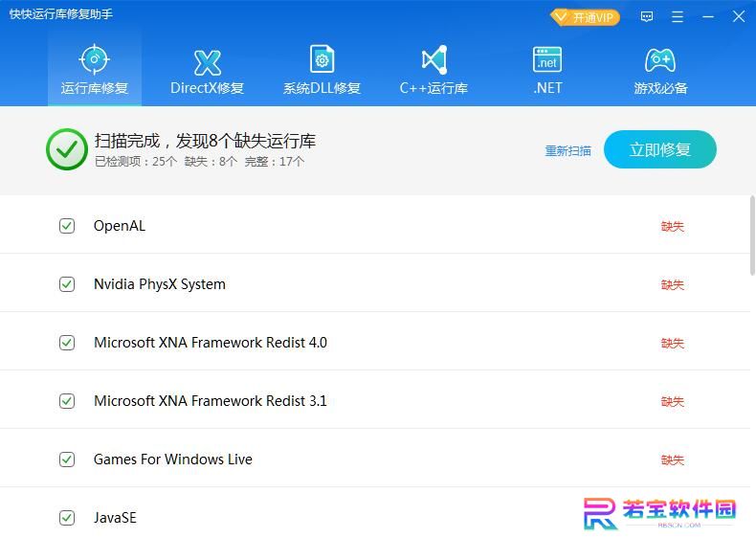Image resolution: width=756 pixels, height=538 pixels.
Task: Select Microsoft XNA Framework Redist 3.1 text
Action: [x=211, y=401]
